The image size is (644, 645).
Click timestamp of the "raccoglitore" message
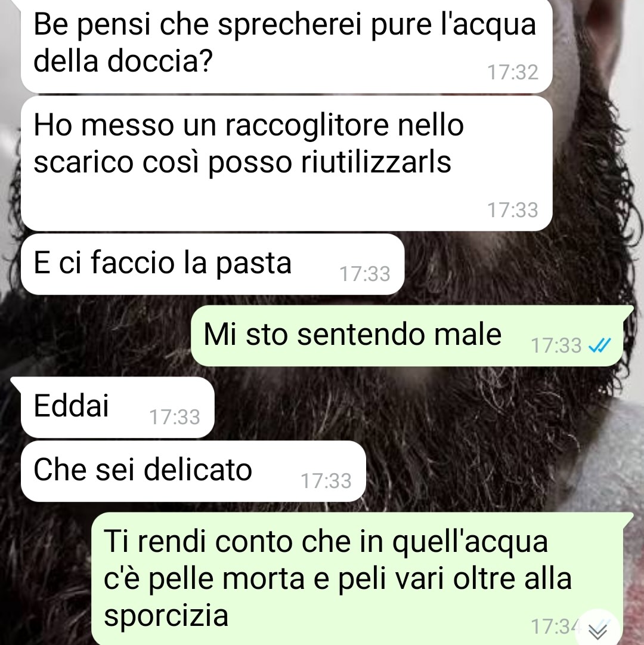point(512,210)
